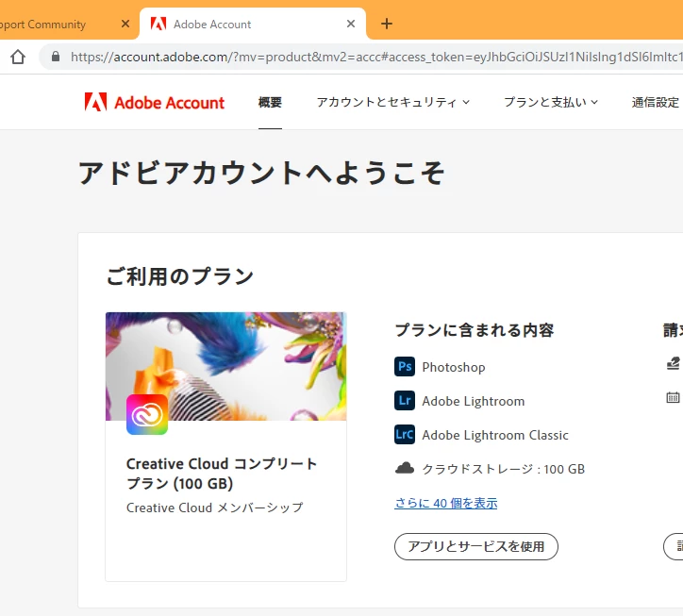Click the Adobe Lightroom label
This screenshot has height=616, width=683.
473,401
